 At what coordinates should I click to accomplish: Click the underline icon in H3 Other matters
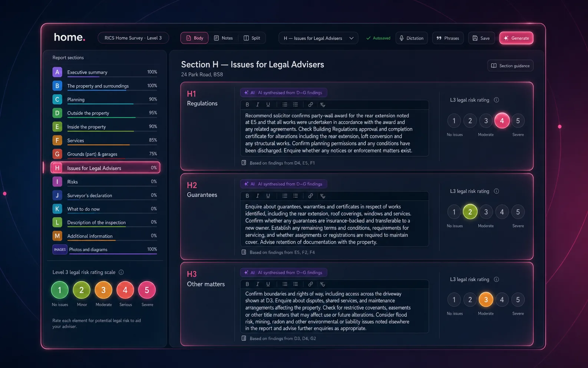click(268, 284)
